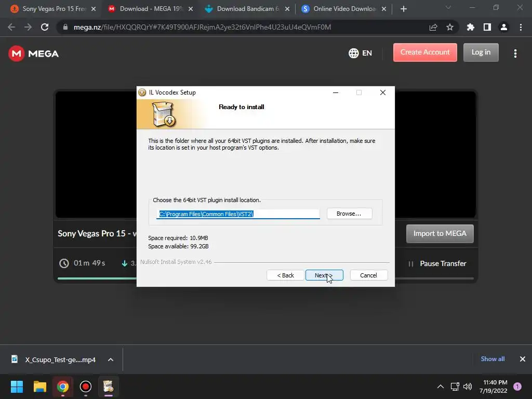Click Log in on MEGA
This screenshot has height=399, width=532.
coord(481,52)
